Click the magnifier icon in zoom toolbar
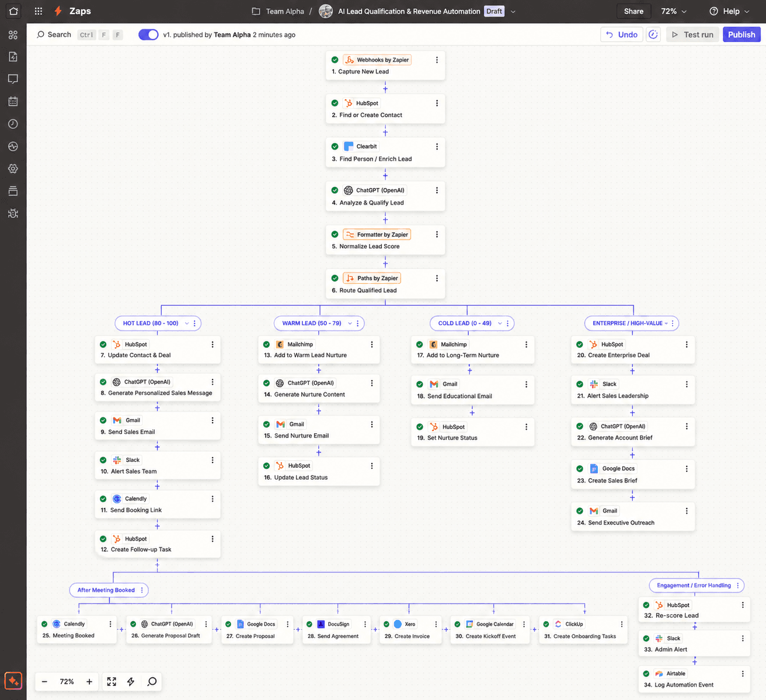Screen dimensions: 766x700 (152, 681)
